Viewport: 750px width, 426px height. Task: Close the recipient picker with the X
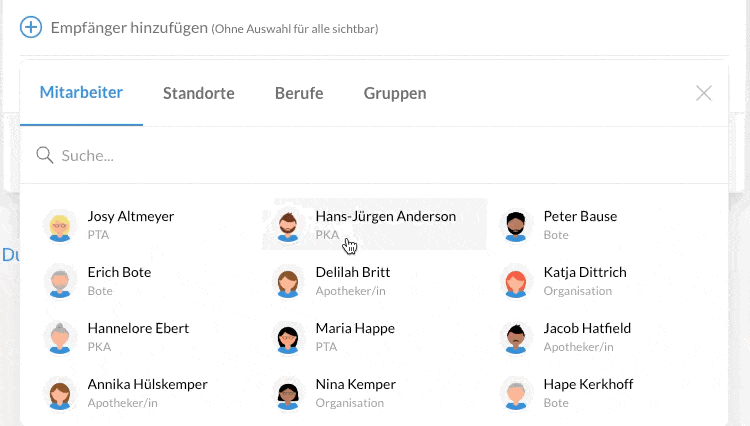coord(704,93)
